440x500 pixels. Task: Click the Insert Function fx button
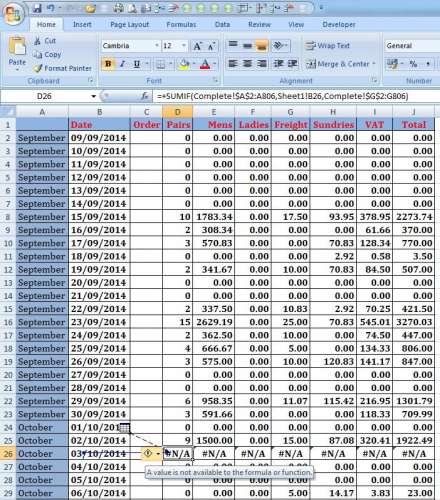pyautogui.click(x=145, y=96)
